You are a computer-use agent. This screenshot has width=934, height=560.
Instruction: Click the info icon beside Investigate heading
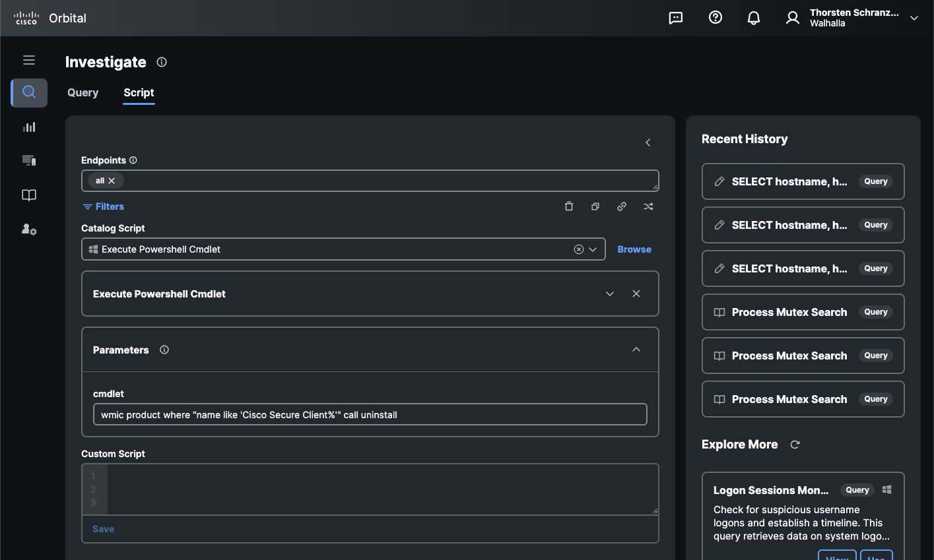[x=162, y=62]
